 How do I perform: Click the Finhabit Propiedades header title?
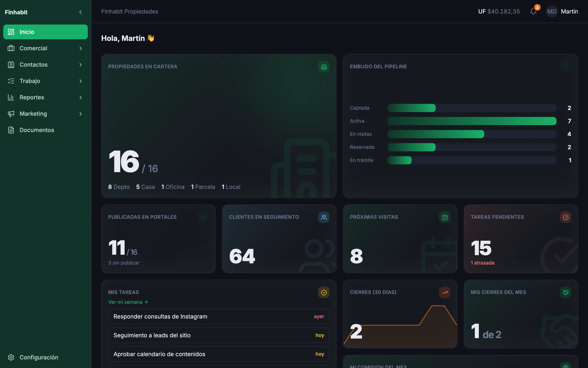click(x=129, y=11)
